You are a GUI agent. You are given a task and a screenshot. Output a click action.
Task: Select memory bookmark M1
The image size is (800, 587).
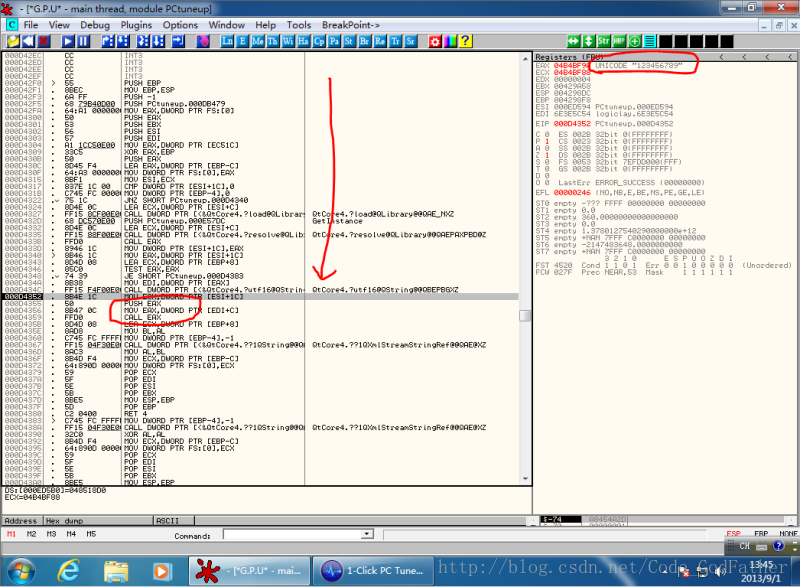(11, 534)
